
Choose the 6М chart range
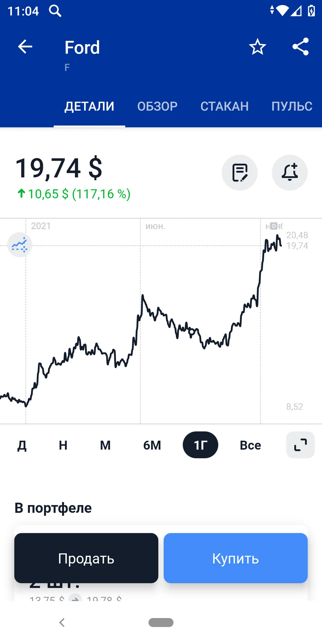pos(152,445)
